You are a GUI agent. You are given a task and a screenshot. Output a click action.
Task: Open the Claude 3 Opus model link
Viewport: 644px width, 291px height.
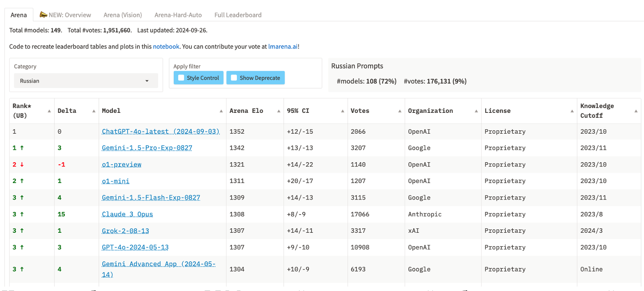click(128, 214)
